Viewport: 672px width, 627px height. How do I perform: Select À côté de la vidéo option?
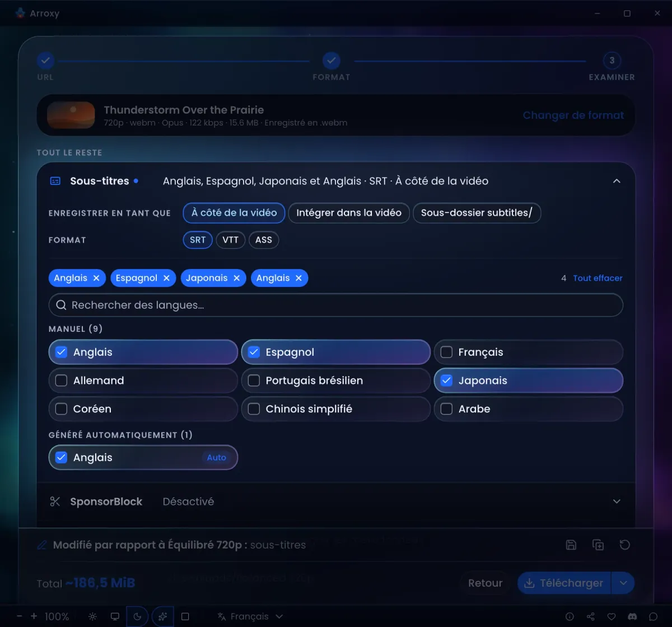234,213
